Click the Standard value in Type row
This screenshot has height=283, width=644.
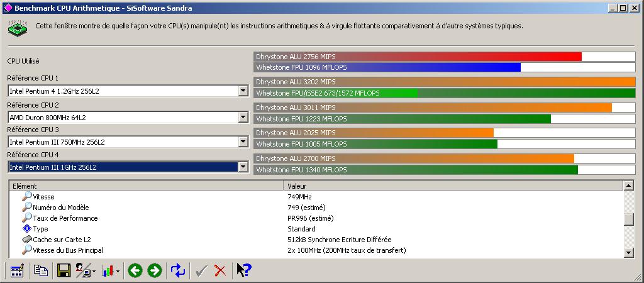pos(301,229)
